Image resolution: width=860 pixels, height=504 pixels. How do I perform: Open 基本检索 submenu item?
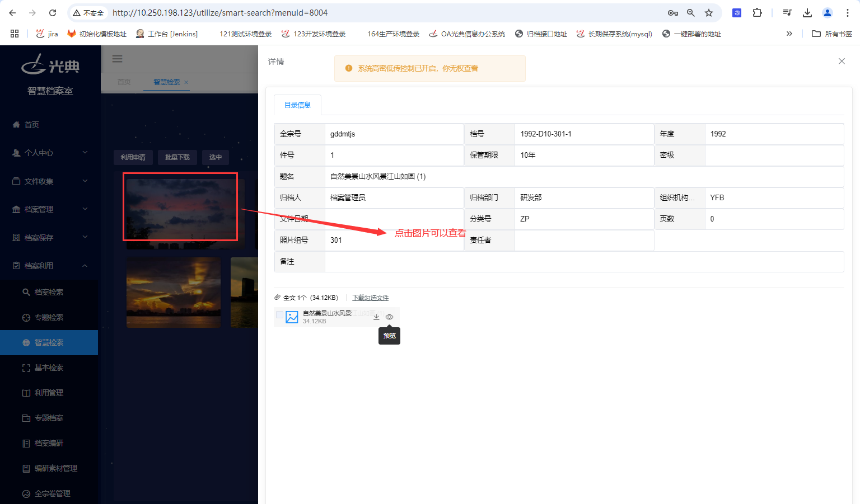[49, 368]
